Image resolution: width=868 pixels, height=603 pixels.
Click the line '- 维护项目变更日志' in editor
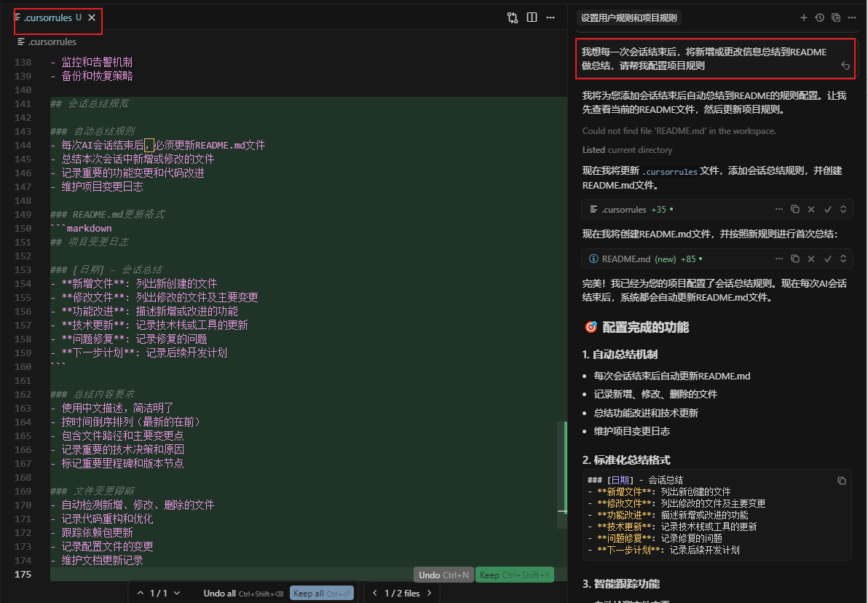pyautogui.click(x=96, y=186)
